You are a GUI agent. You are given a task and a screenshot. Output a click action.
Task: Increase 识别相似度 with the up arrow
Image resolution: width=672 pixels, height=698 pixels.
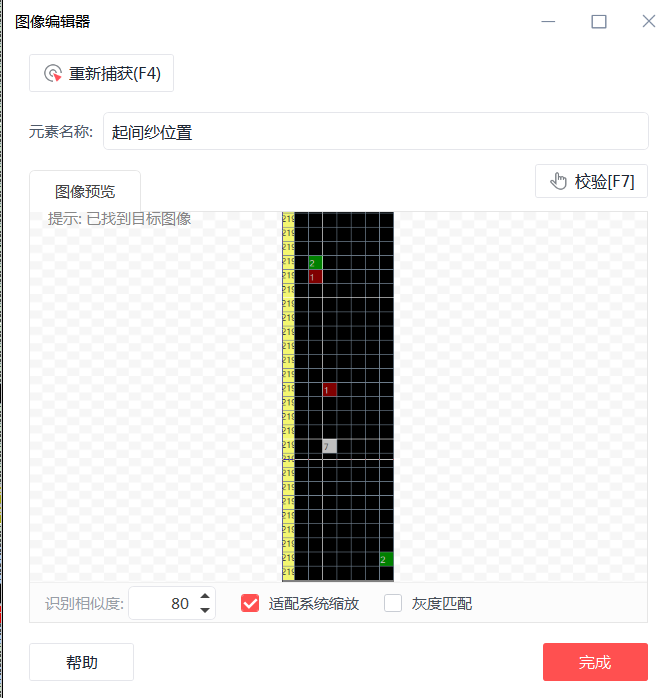click(x=205, y=596)
